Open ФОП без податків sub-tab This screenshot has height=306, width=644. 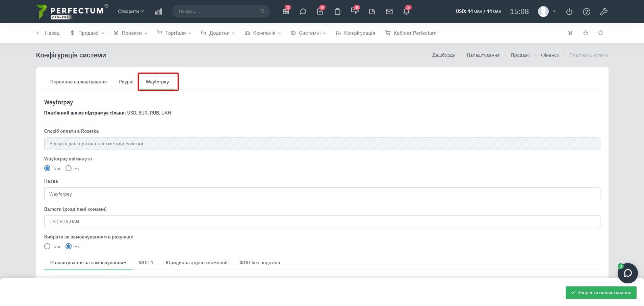click(x=260, y=262)
